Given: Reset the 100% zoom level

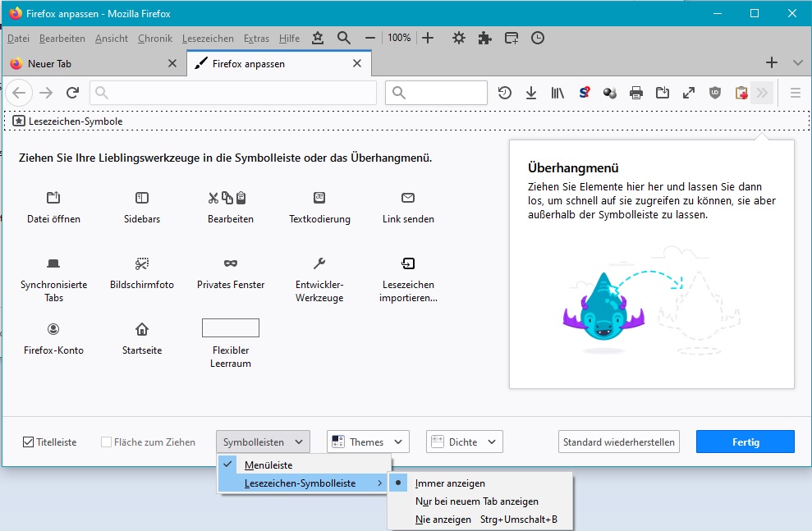Looking at the screenshot, I should pyautogui.click(x=399, y=38).
